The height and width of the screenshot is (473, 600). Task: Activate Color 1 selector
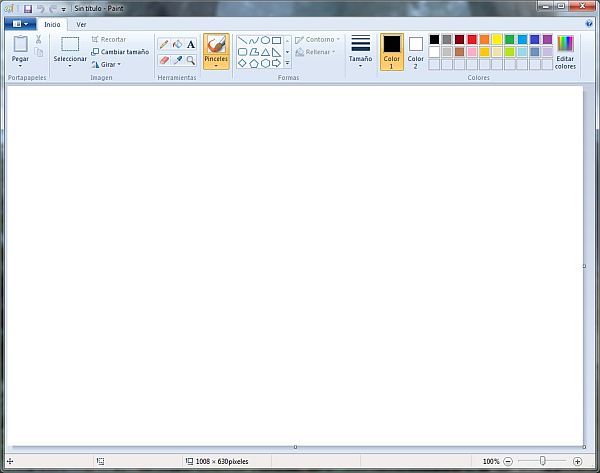pyautogui.click(x=391, y=52)
